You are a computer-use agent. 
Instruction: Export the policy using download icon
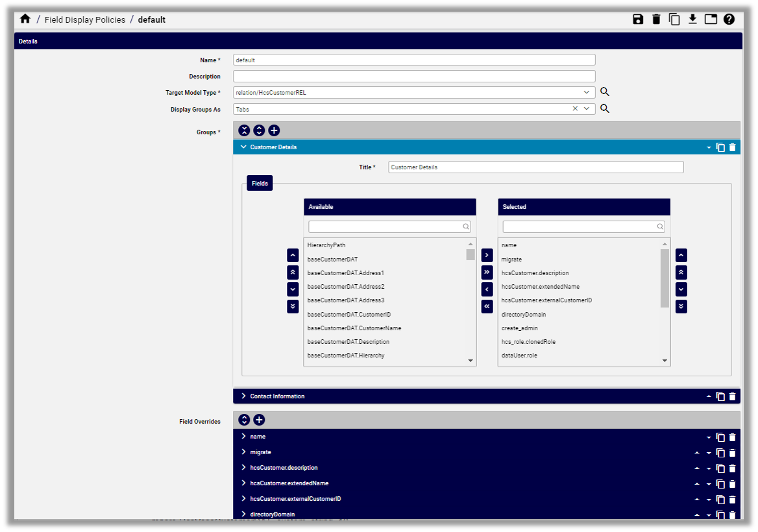pos(692,19)
